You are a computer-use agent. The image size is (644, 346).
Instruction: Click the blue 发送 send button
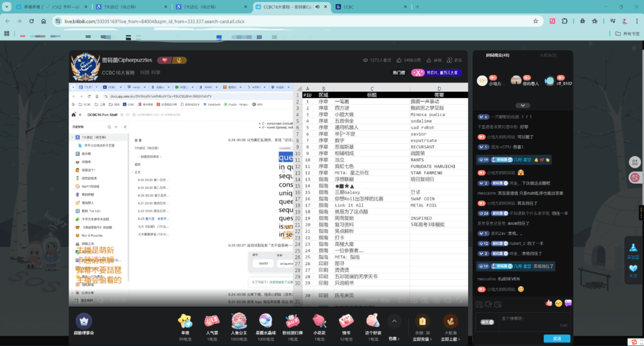(x=557, y=339)
